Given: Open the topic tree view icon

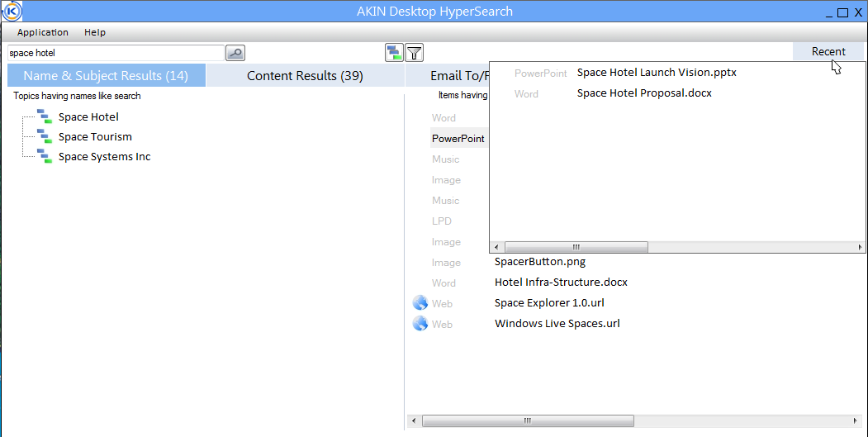Looking at the screenshot, I should [394, 53].
